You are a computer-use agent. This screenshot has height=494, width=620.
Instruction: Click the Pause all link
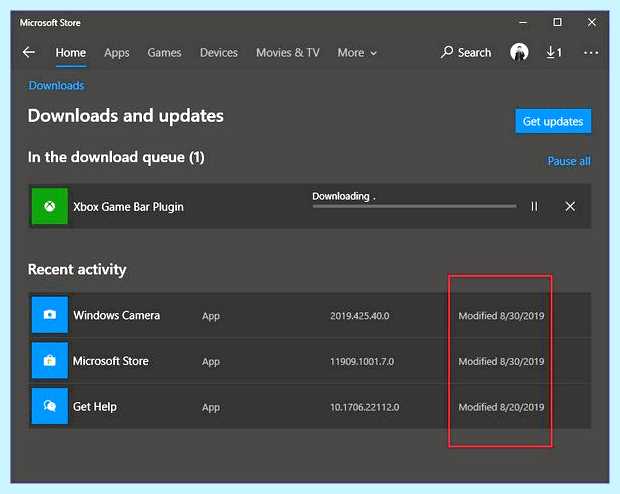tap(569, 161)
